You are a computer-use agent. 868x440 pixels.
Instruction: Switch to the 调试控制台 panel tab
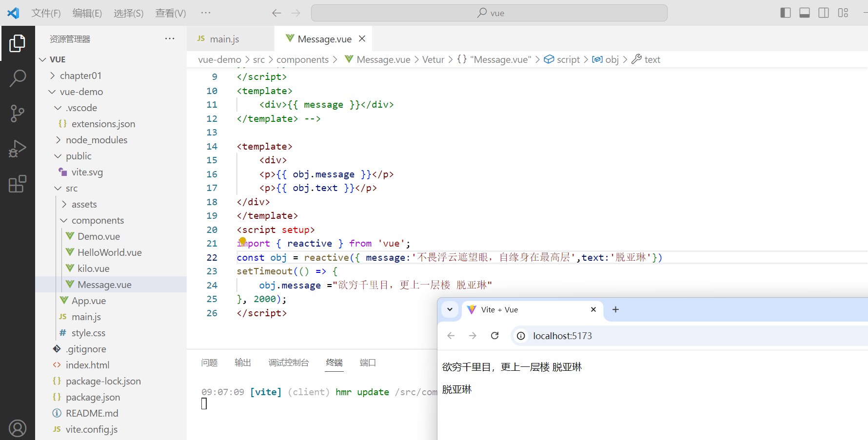[x=289, y=363]
